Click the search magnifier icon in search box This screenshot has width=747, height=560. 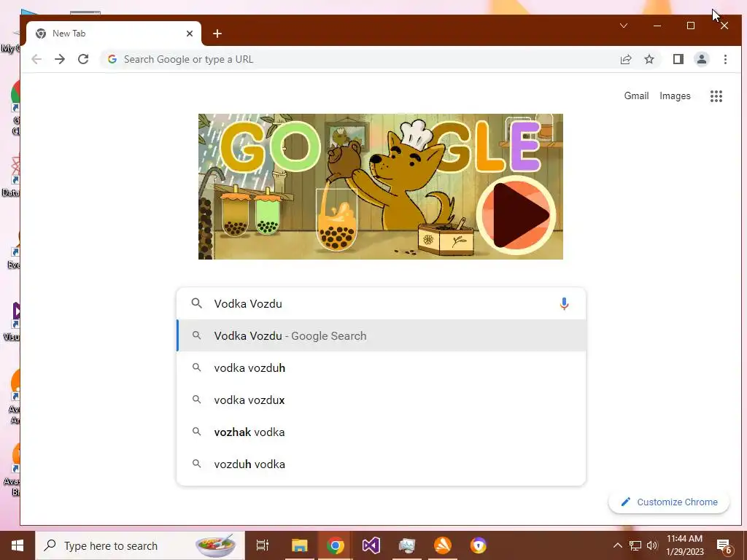(196, 303)
